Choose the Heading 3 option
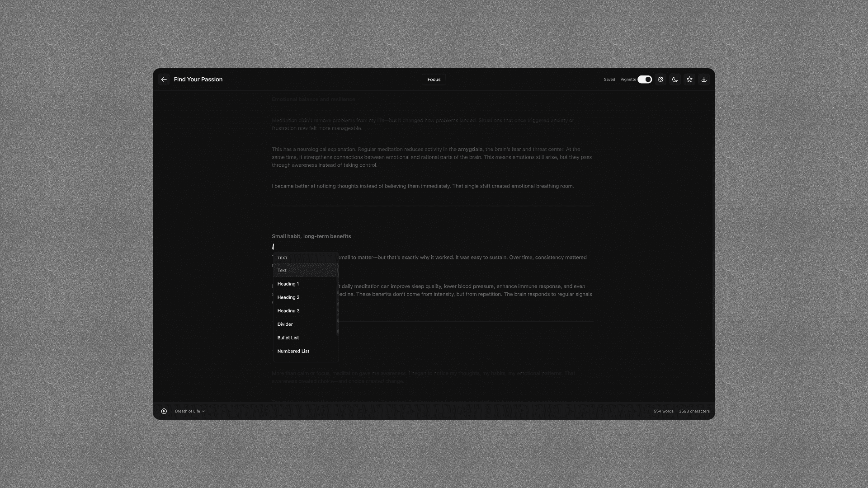This screenshot has height=488, width=868. (288, 311)
